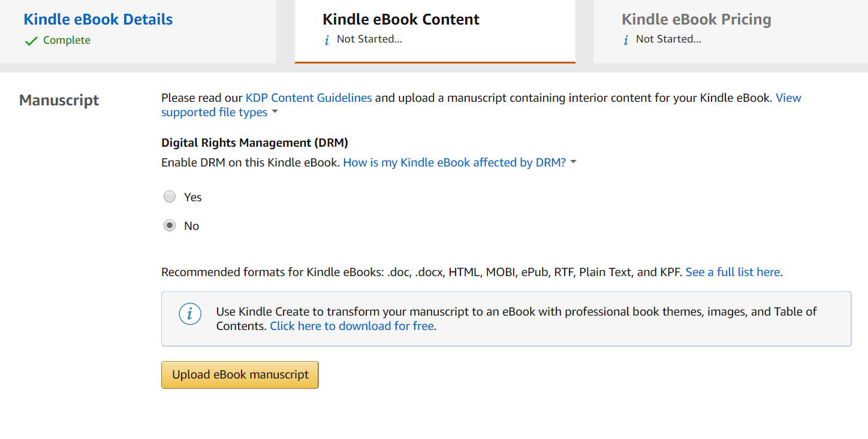The image size is (868, 439).
Task: Switch to the Kindle eBook Details tab
Action: click(98, 19)
